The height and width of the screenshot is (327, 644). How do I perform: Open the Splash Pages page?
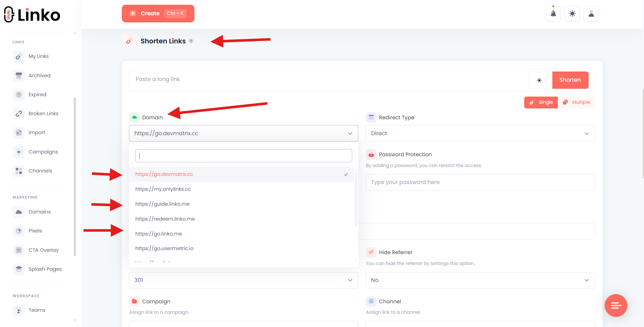click(x=45, y=269)
